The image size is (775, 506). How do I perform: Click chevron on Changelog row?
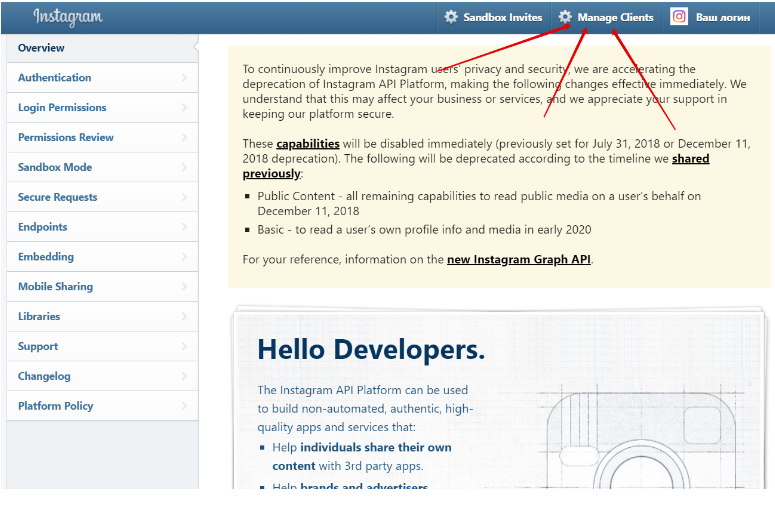pyautogui.click(x=184, y=376)
